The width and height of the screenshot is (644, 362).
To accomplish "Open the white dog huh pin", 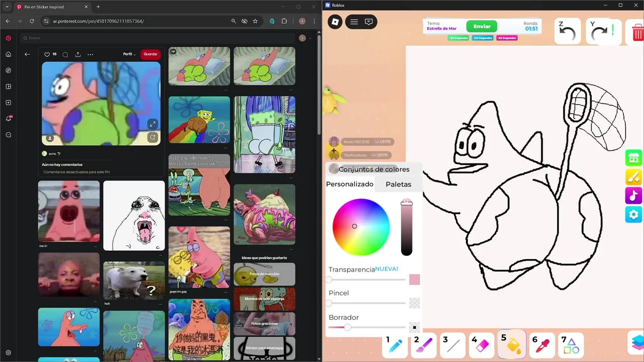I will coord(134,281).
